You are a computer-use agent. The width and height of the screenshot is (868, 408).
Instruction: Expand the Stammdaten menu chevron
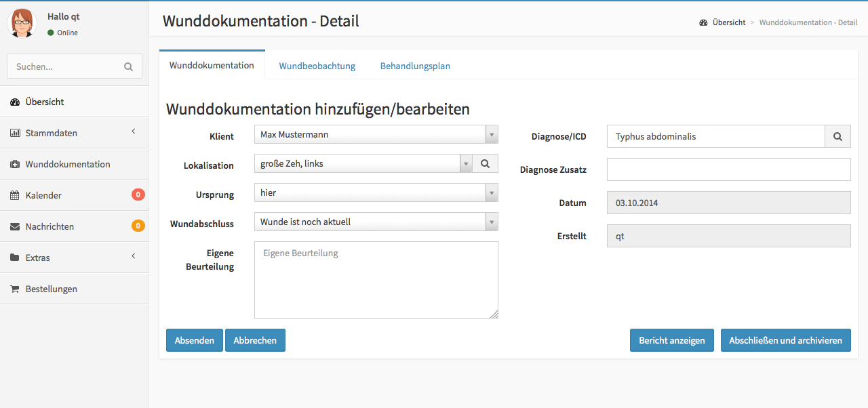tap(134, 131)
